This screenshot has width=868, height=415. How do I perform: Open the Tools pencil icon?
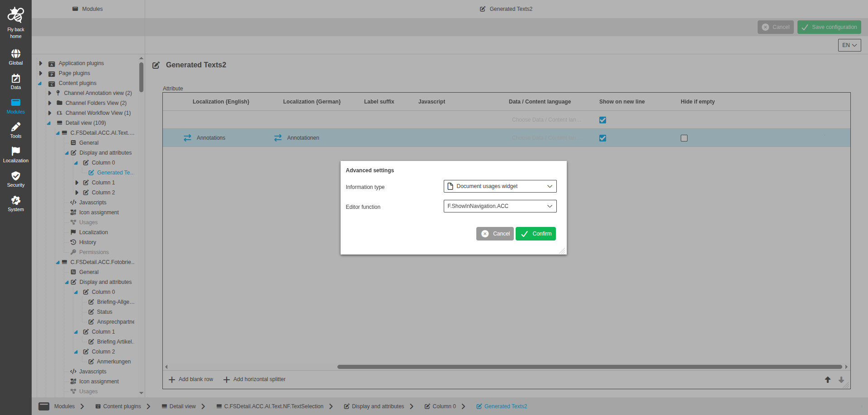click(x=16, y=127)
